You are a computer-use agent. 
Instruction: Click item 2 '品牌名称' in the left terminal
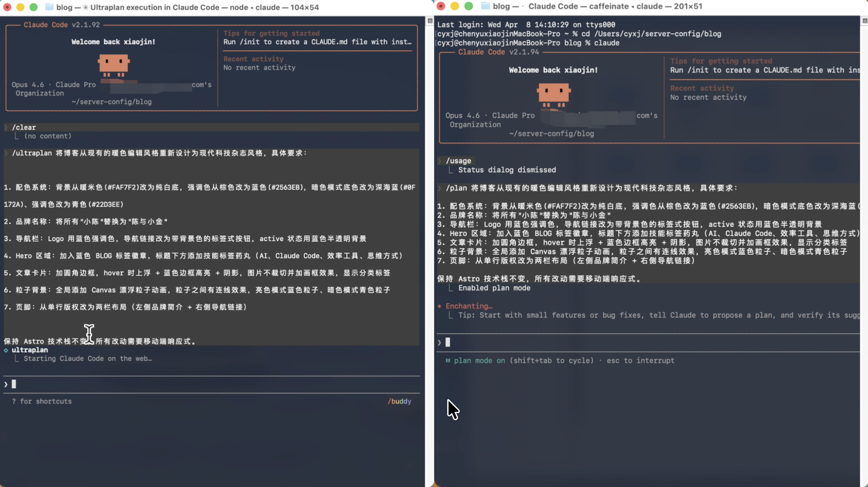pyautogui.click(x=86, y=222)
